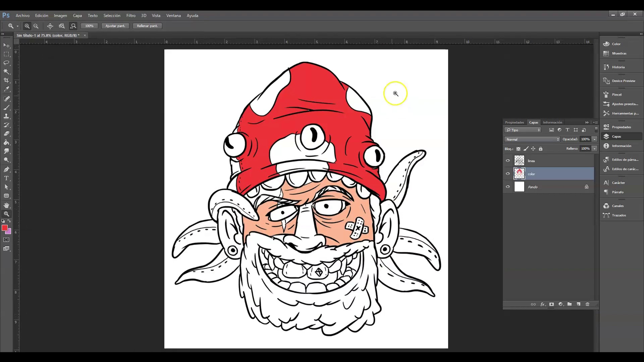Open the Filtro menu

click(131, 15)
